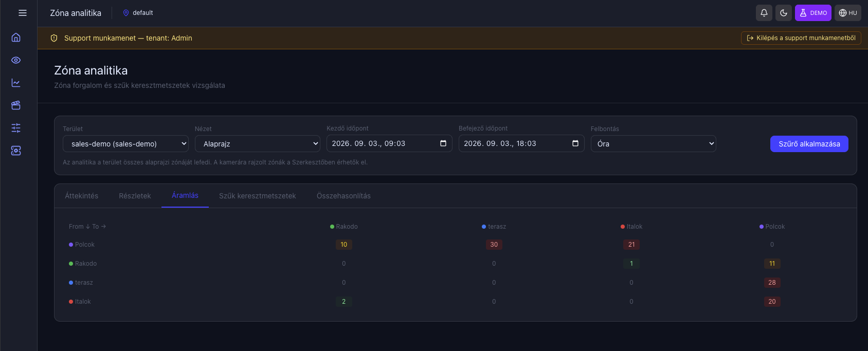This screenshot has width=868, height=351.
Task: Click the DEMO flask button
Action: (x=813, y=13)
